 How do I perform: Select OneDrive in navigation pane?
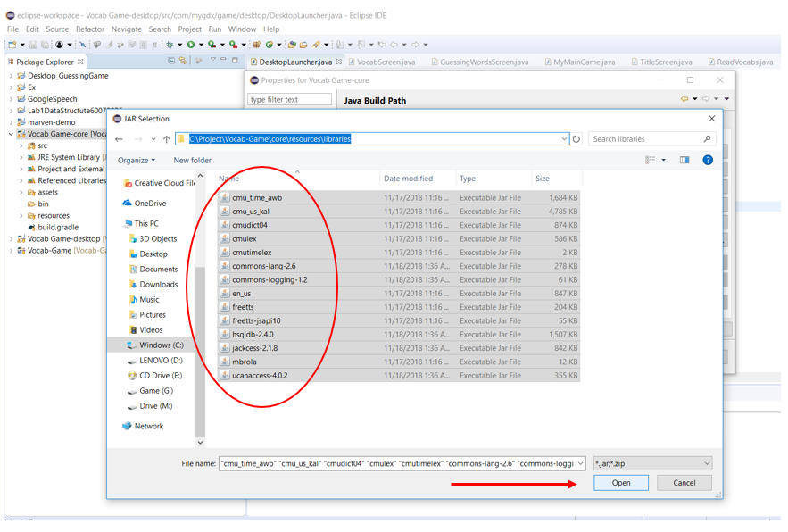pos(150,204)
